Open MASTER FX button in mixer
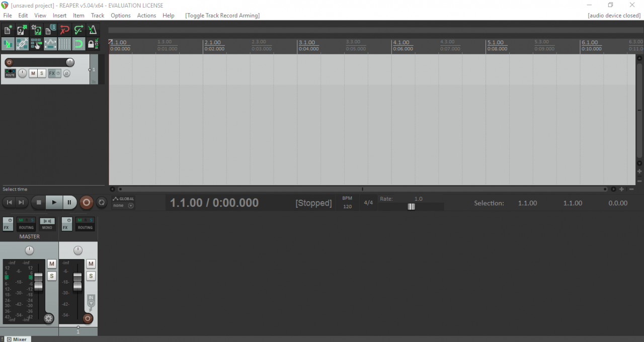The height and width of the screenshot is (342, 644). [x=8, y=224]
